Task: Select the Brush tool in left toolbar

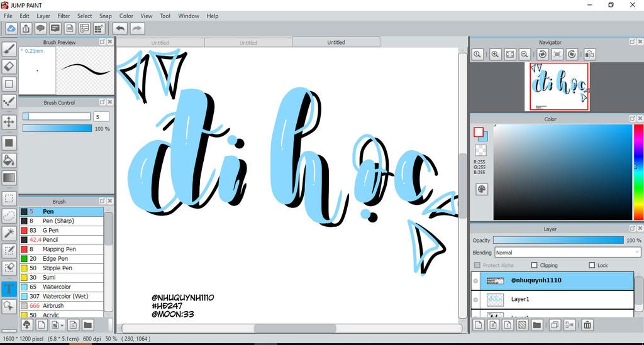Action: [9, 49]
